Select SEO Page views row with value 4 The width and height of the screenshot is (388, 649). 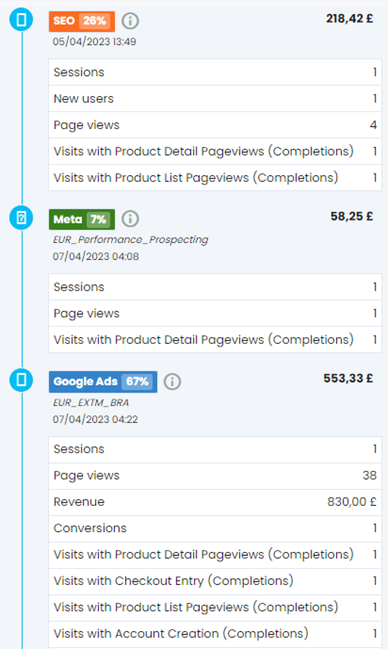215,125
